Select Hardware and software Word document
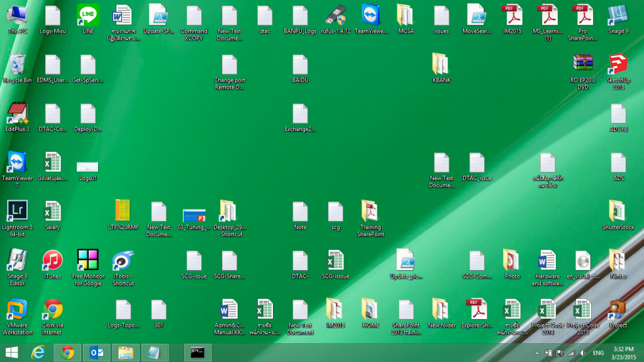 (x=548, y=268)
